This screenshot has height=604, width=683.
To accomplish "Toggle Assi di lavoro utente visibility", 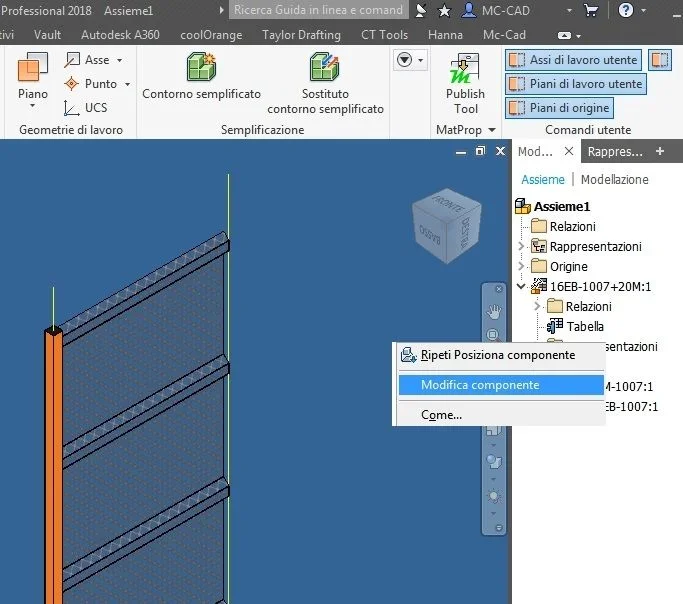I will point(574,60).
